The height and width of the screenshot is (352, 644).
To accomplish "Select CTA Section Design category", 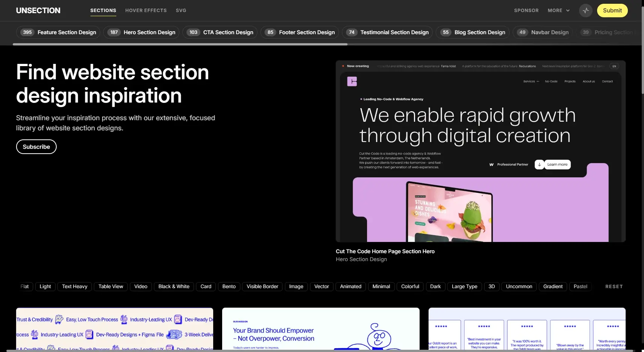I will pyautogui.click(x=220, y=32).
